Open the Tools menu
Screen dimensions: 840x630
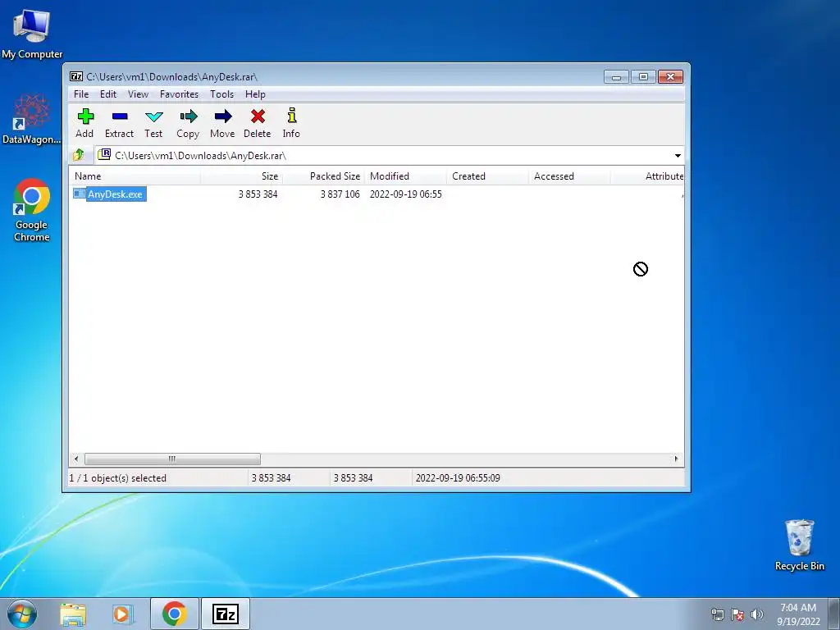coord(221,94)
